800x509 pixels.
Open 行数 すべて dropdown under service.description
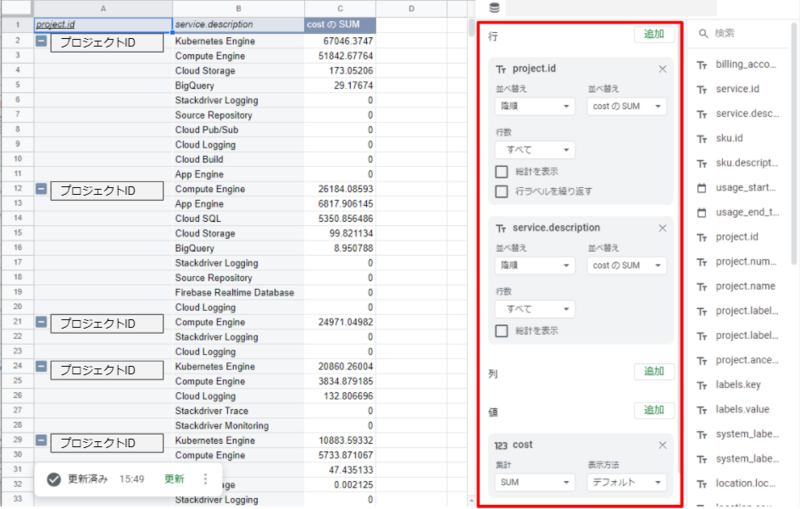pos(535,309)
